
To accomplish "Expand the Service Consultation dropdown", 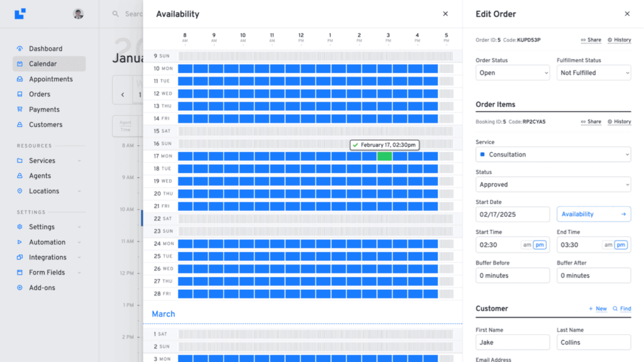I will (x=553, y=155).
